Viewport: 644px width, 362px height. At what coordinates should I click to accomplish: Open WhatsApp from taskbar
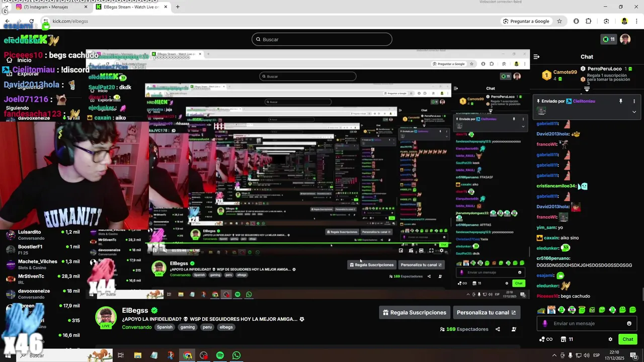(236, 355)
